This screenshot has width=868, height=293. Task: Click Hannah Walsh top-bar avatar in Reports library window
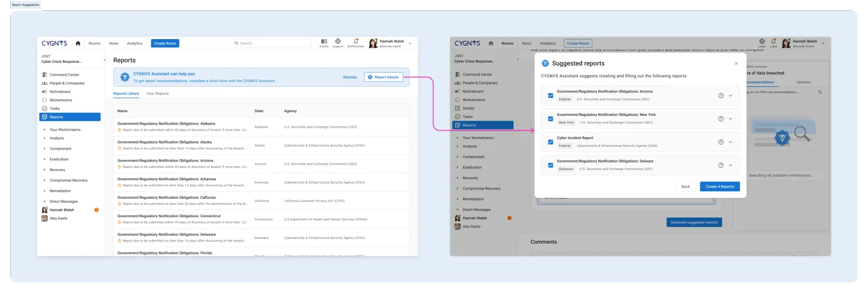(x=373, y=43)
